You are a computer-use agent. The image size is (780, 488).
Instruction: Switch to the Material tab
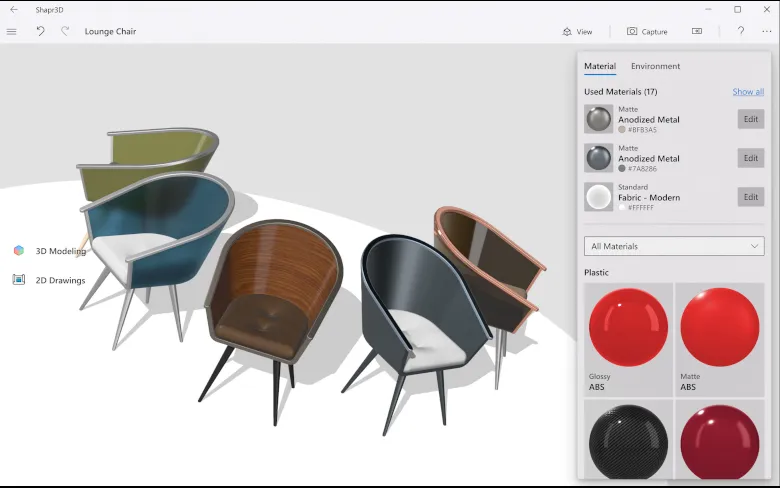[600, 66]
